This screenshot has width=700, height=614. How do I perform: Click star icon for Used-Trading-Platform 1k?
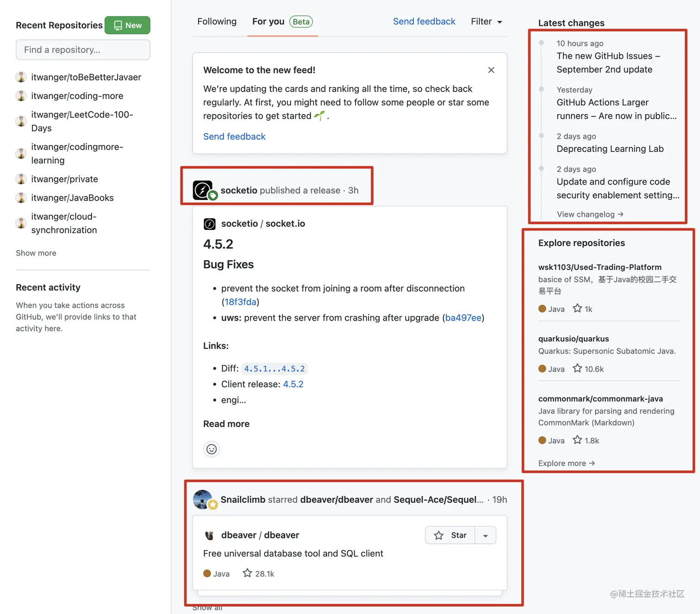577,308
